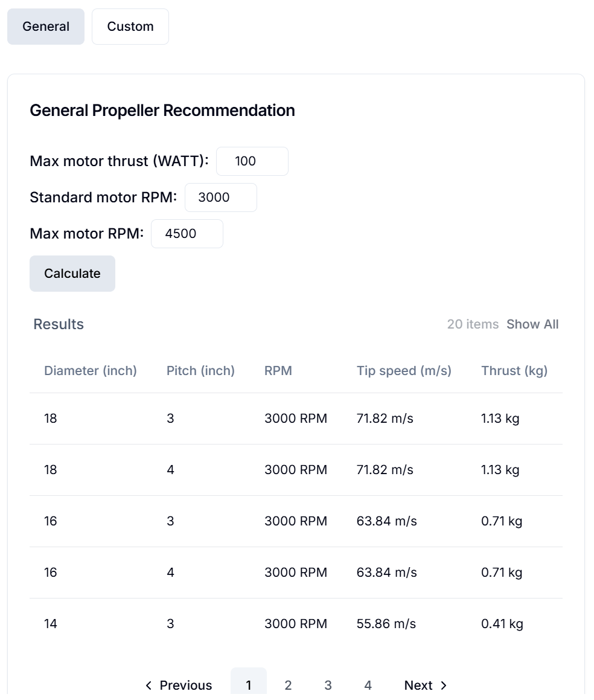Jump to results page 2
594x700 pixels.
(x=289, y=685)
